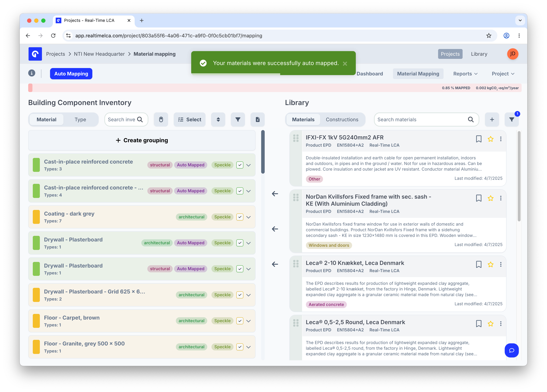Click the Auto Mapping button
This screenshot has height=392, width=547.
71,73
